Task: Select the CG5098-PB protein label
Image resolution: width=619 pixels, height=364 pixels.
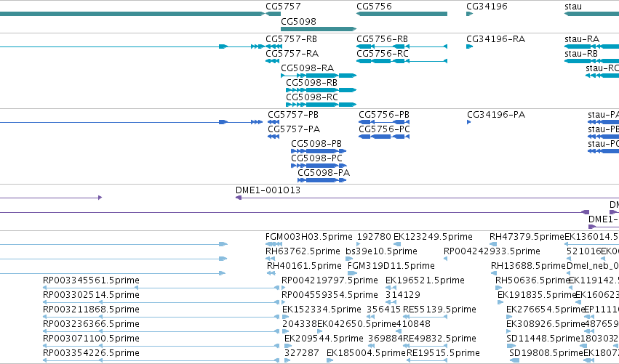Action: tap(316, 144)
